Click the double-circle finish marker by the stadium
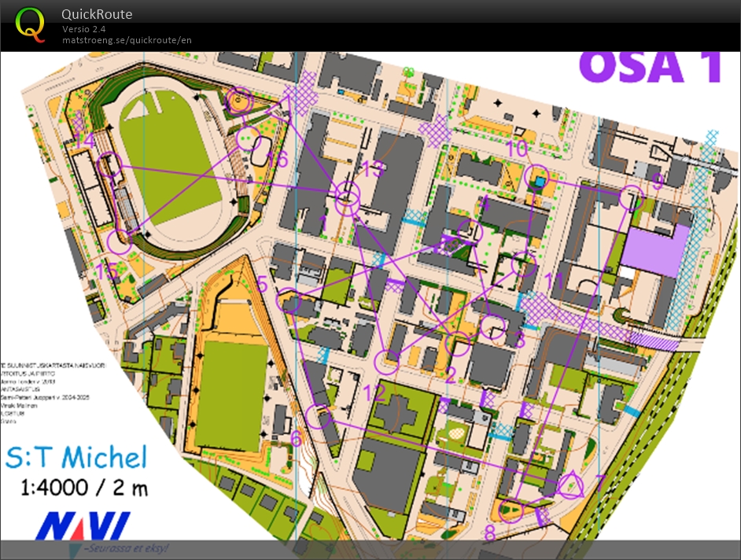 (238, 101)
